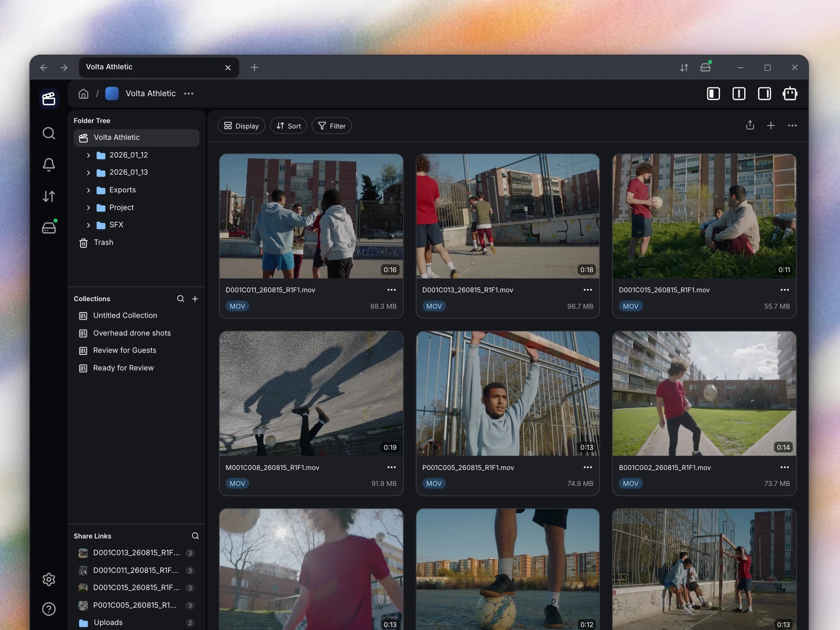Open the search icon in left sidebar
Viewport: 840px width, 630px height.
click(49, 133)
